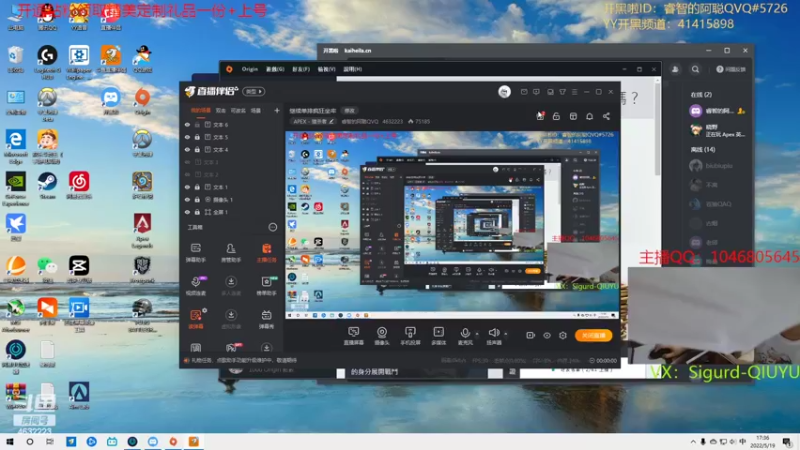Expand the speaker options arrow
Image resolution: width=800 pixels, height=450 pixels.
pyautogui.click(x=506, y=334)
